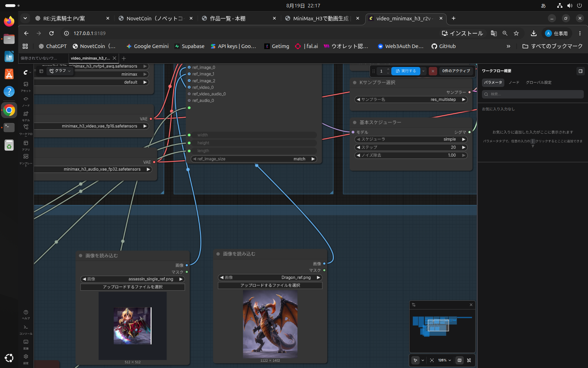Open the 0件のアクティブ queue button
588x368 pixels.
456,71
